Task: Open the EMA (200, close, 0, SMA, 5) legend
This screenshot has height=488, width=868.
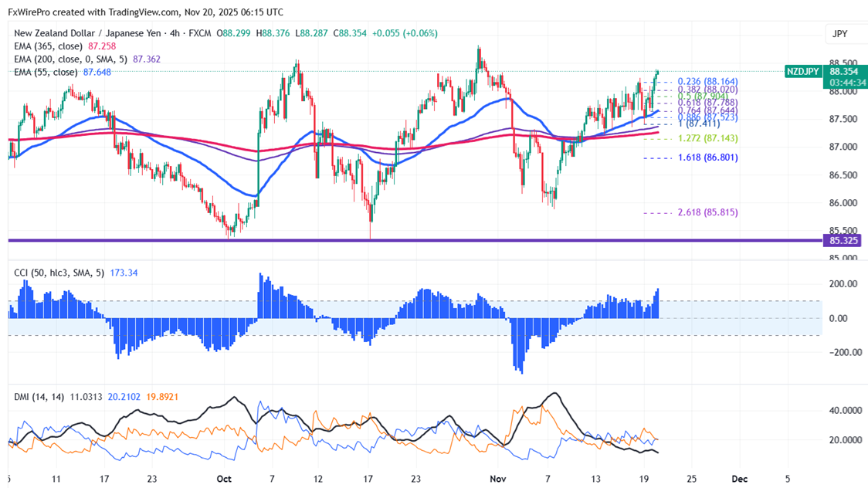Action: pyautogui.click(x=71, y=59)
